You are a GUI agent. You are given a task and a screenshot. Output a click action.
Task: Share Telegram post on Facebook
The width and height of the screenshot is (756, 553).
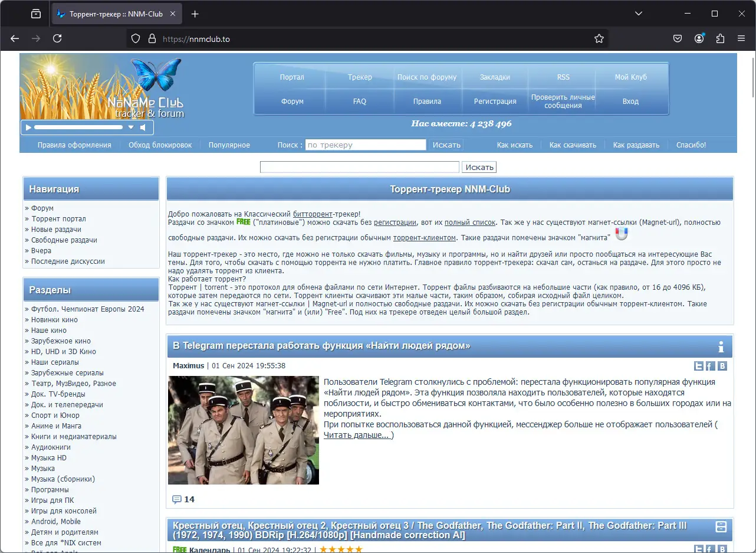[711, 366]
